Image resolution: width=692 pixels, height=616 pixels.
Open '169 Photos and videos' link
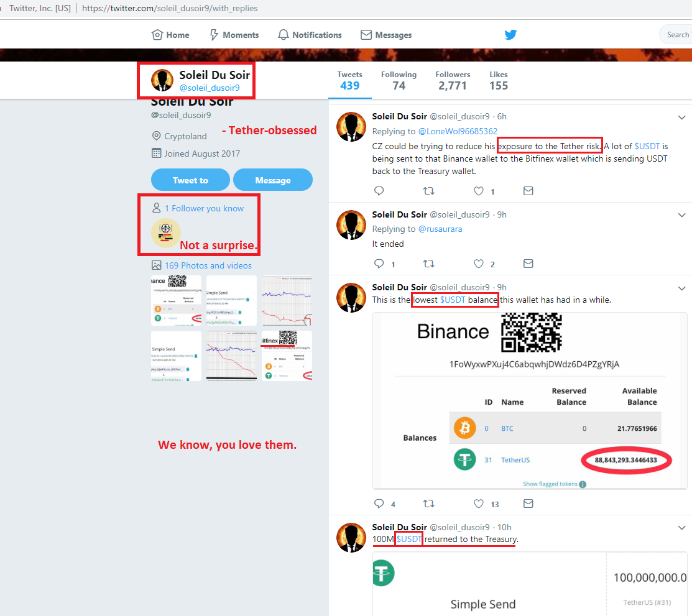pyautogui.click(x=208, y=265)
